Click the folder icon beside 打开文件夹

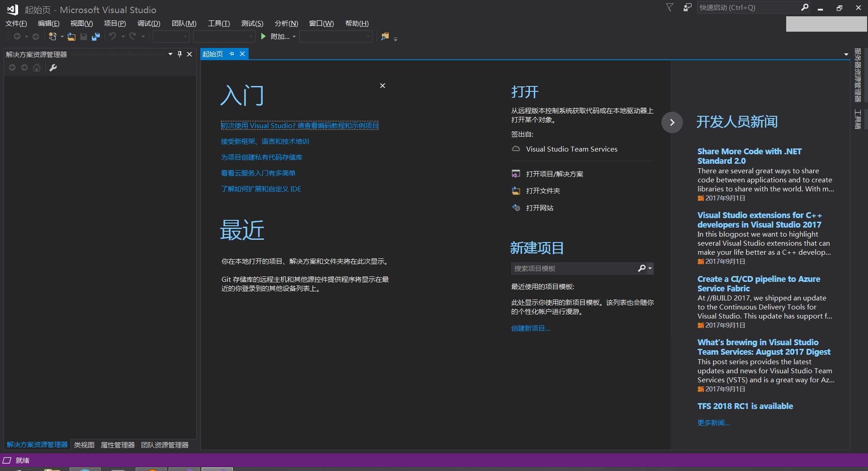[x=516, y=191]
